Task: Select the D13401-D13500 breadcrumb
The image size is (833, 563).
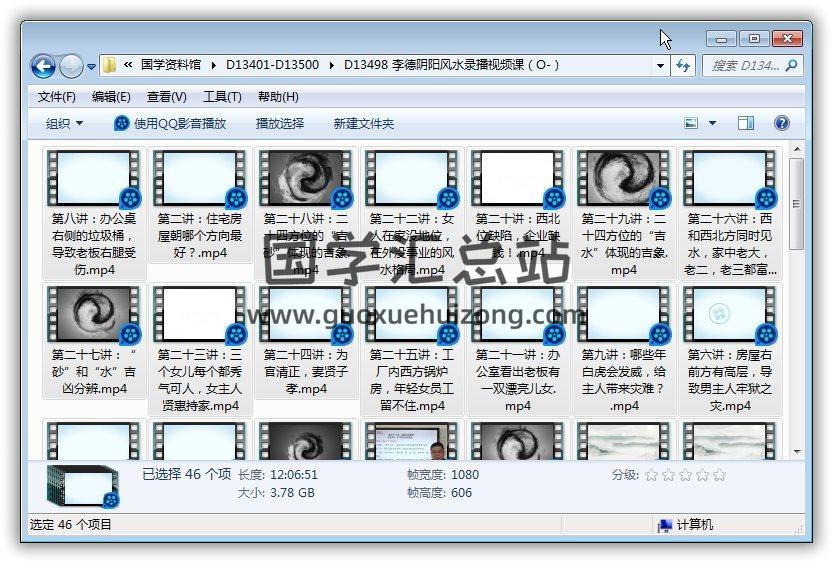Action: 273,65
